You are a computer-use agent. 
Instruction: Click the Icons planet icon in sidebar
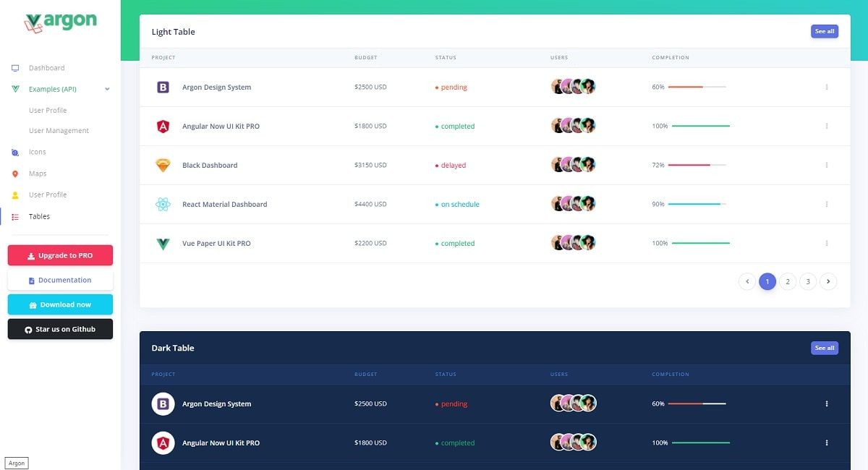(15, 153)
